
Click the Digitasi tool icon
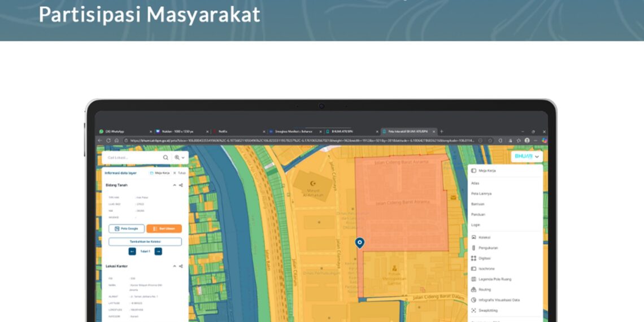pos(473,258)
